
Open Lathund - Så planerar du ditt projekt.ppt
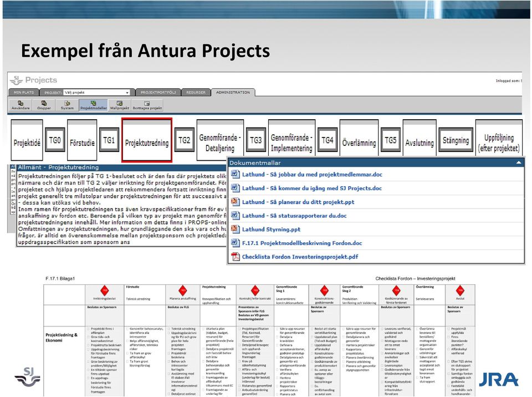click(298, 202)
